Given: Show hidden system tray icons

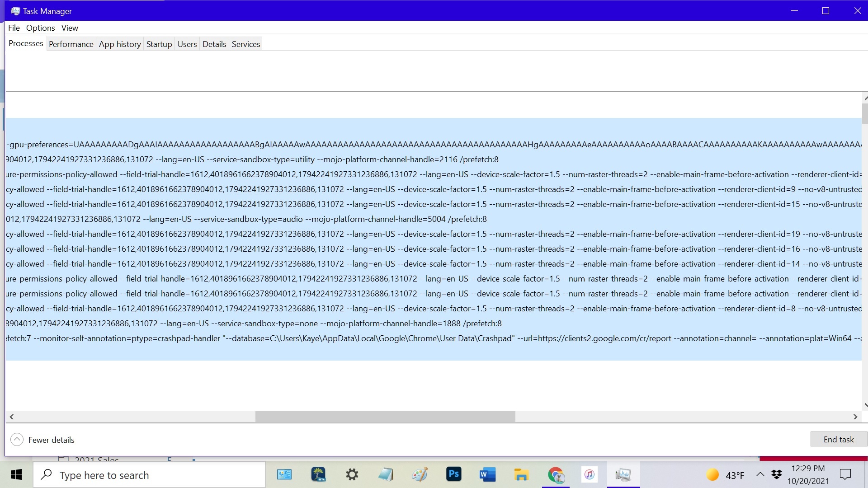Looking at the screenshot, I should (x=760, y=474).
